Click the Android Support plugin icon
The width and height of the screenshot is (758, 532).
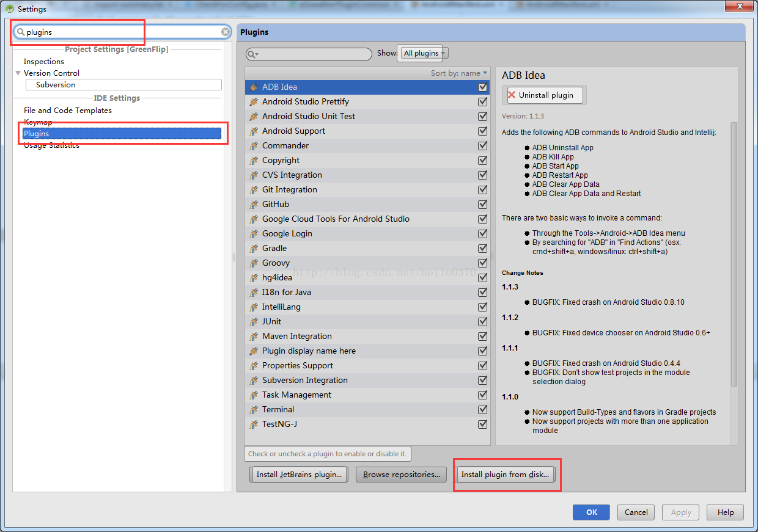tap(254, 131)
